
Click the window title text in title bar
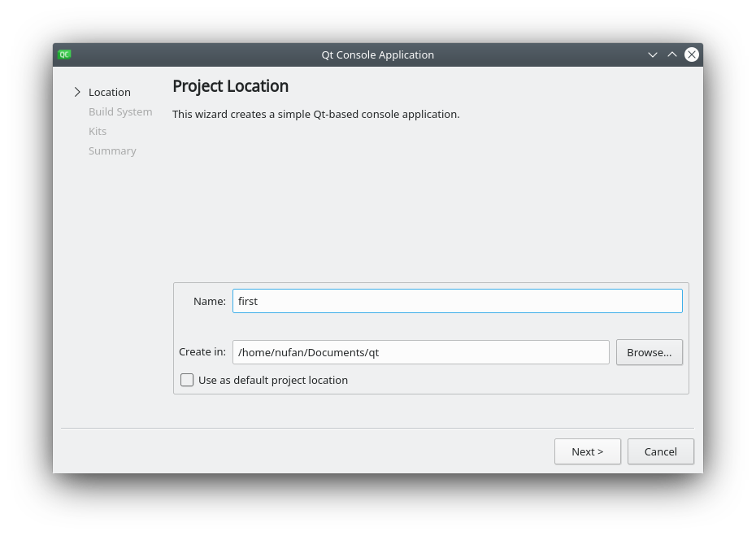377,54
